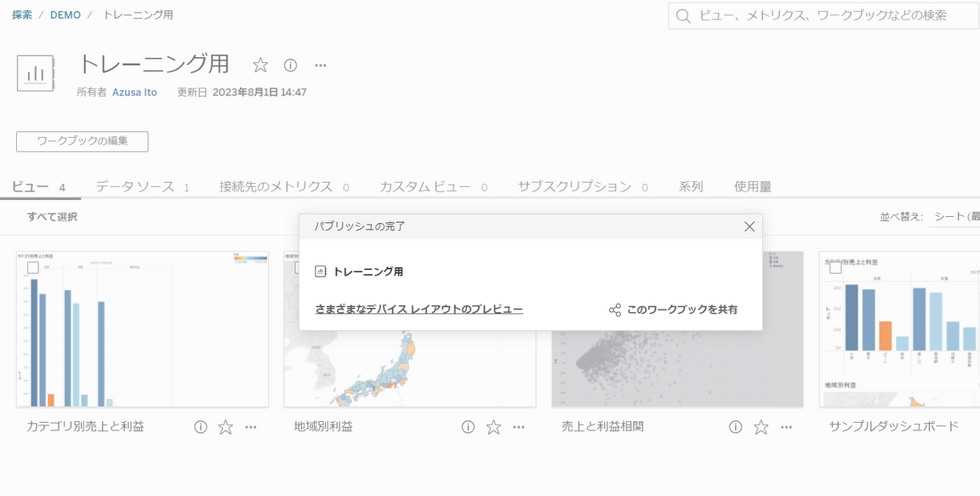980x496 pixels.
Task: Open the 接続先のメトリクス tab
Action: pyautogui.click(x=284, y=187)
